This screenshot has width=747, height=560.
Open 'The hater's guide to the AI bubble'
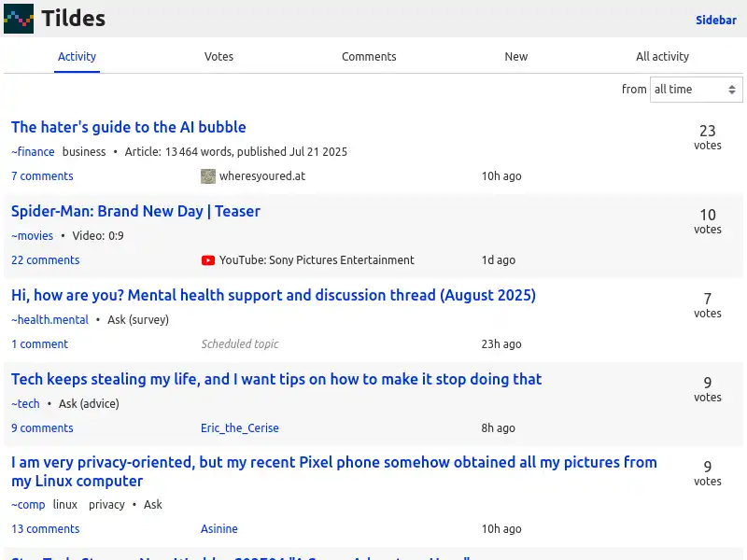point(129,127)
